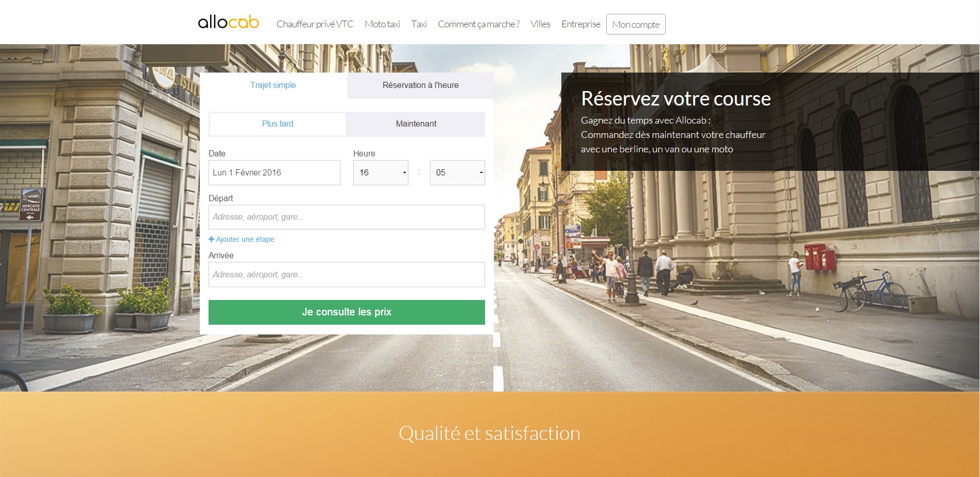Select the Trajet simple tab
980x477 pixels.
point(273,85)
